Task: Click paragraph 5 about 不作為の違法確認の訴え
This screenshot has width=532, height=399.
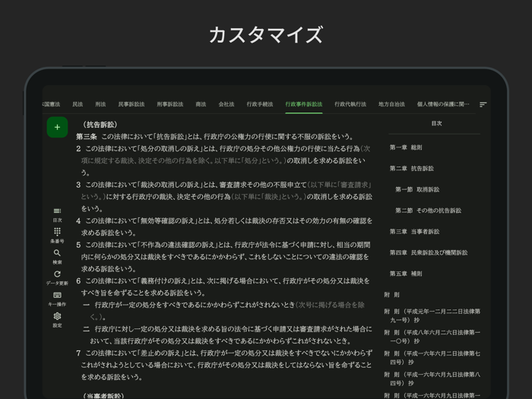Action: (223, 257)
